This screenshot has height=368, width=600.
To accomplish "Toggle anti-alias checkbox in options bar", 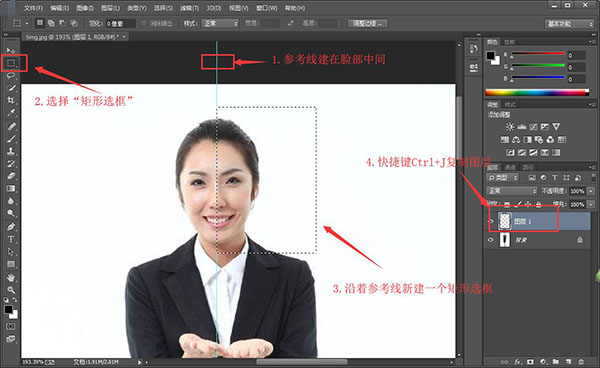I will tap(144, 23).
